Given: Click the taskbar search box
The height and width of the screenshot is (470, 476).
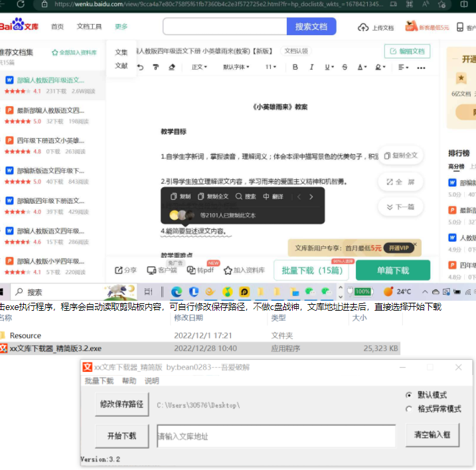Looking at the screenshot, I should 74,292.
